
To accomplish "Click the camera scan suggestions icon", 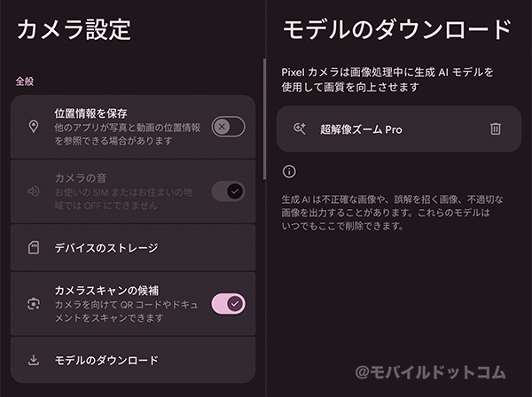I will coord(34,304).
